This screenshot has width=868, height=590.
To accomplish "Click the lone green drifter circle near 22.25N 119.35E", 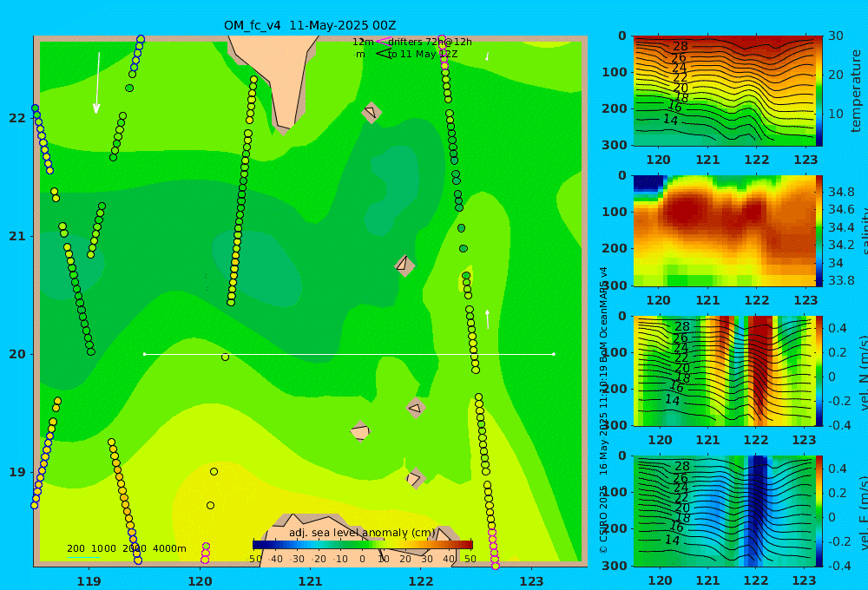I will click(129, 88).
